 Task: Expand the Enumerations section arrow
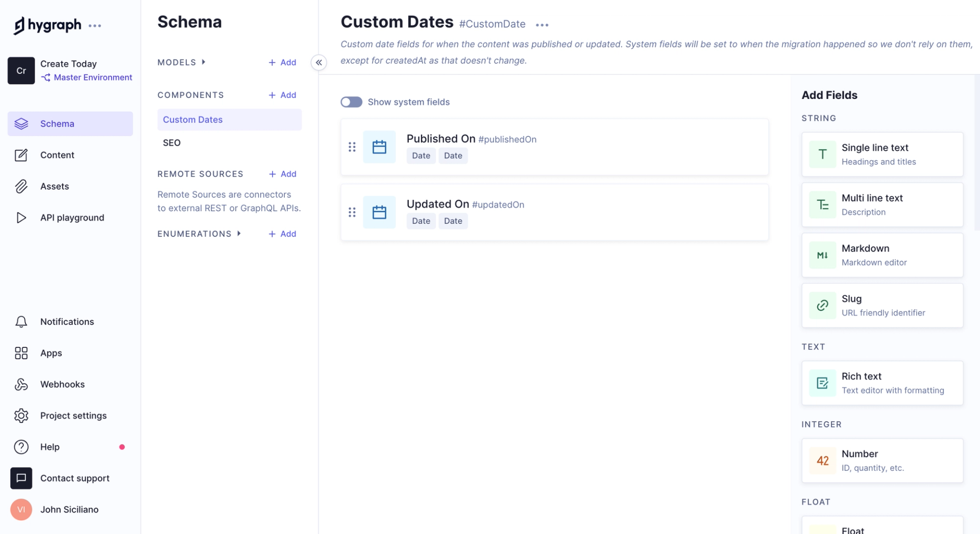239,234
